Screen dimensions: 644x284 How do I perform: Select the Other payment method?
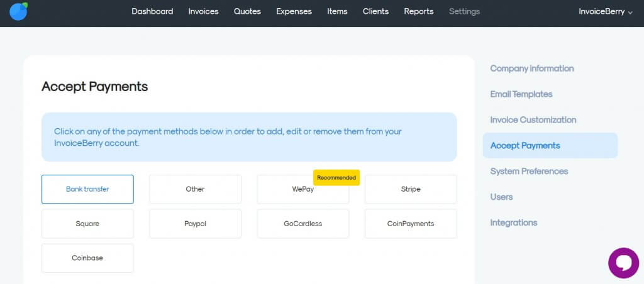(x=195, y=189)
